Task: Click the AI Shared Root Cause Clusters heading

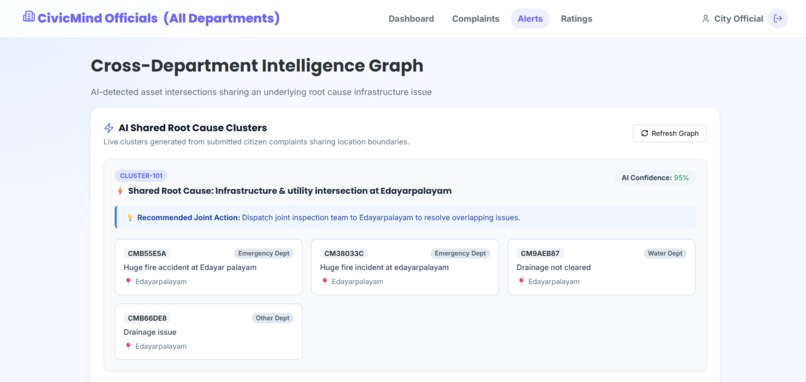Action: coord(193,128)
